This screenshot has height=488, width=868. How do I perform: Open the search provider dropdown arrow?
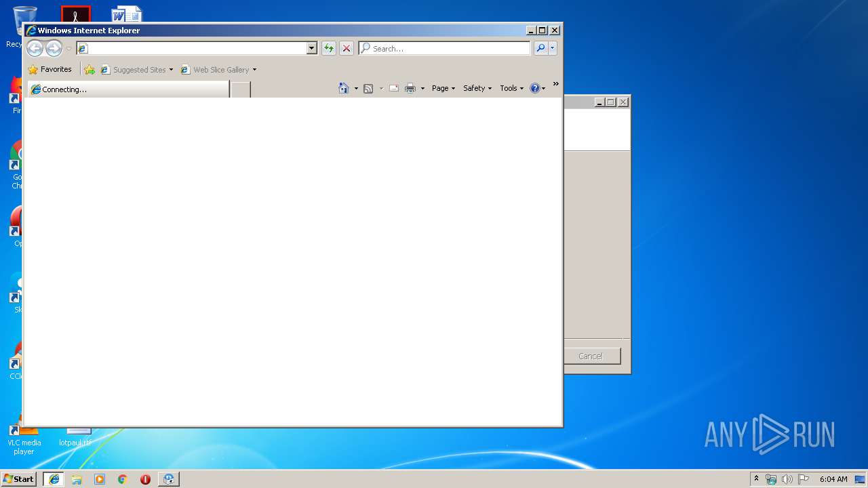553,48
